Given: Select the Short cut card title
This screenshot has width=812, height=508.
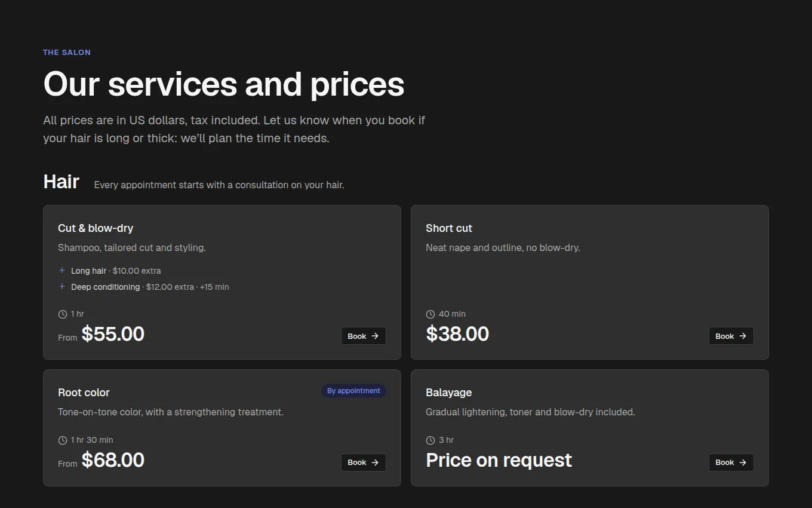Looking at the screenshot, I should tap(449, 228).
